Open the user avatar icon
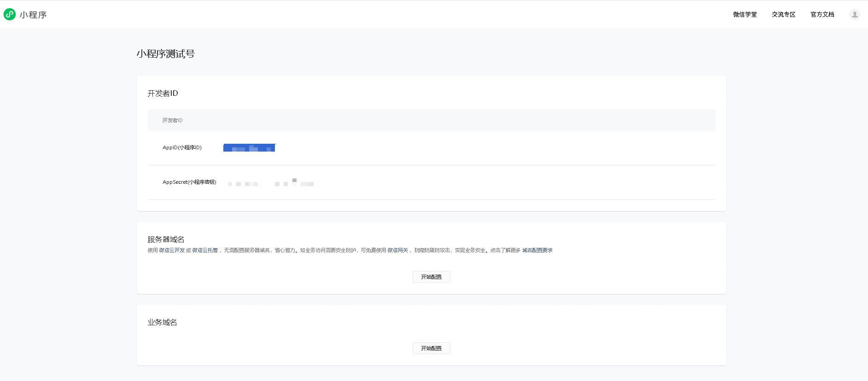The image size is (868, 381). (x=855, y=14)
